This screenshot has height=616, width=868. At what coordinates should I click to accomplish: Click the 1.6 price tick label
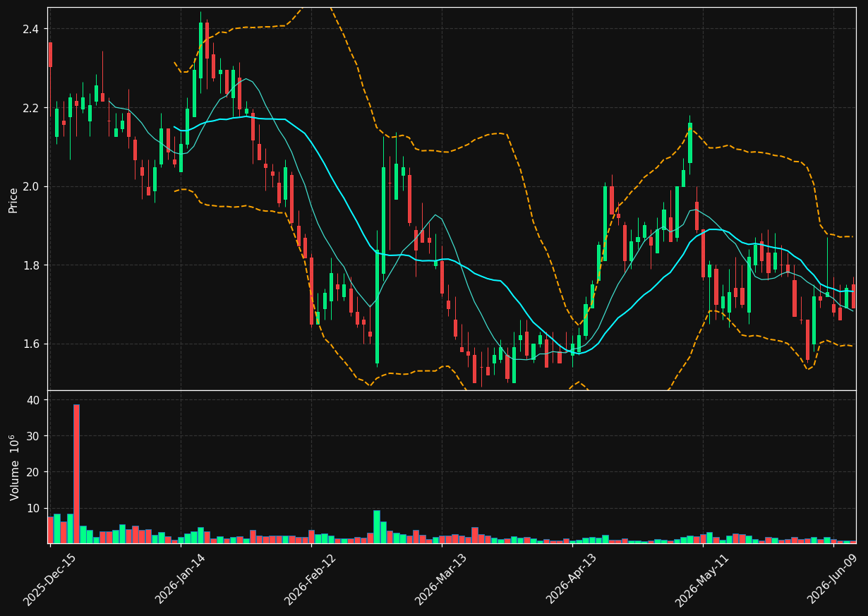[x=30, y=344]
